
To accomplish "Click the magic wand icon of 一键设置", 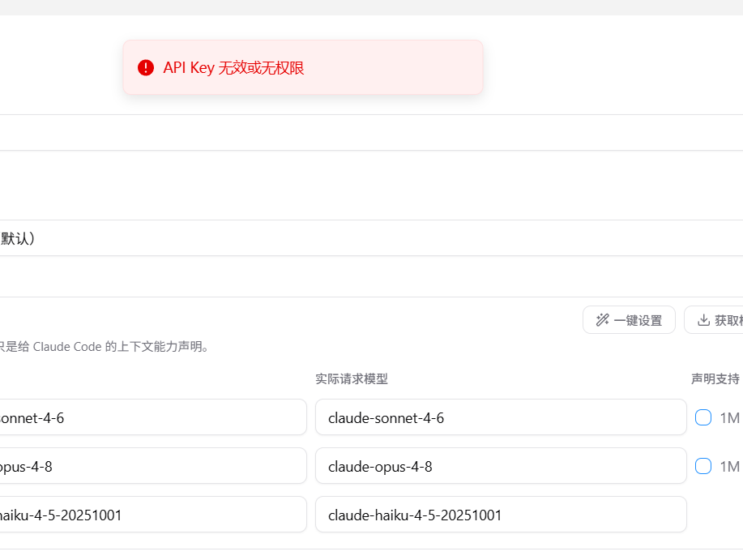I will point(602,320).
